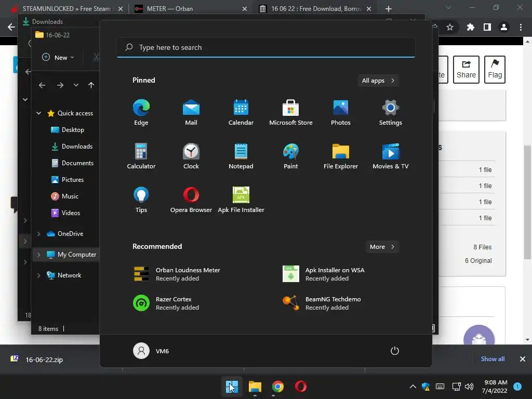Click the Share button on page
532x399 pixels.
pyautogui.click(x=466, y=70)
